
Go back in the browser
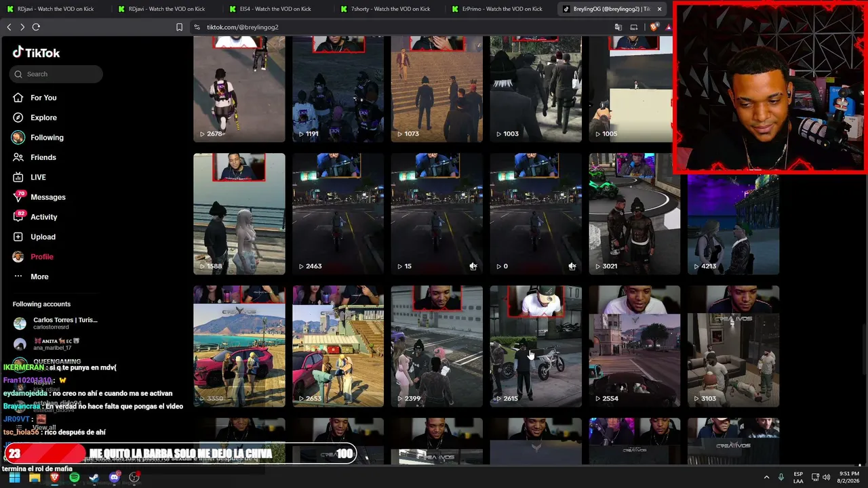9,27
